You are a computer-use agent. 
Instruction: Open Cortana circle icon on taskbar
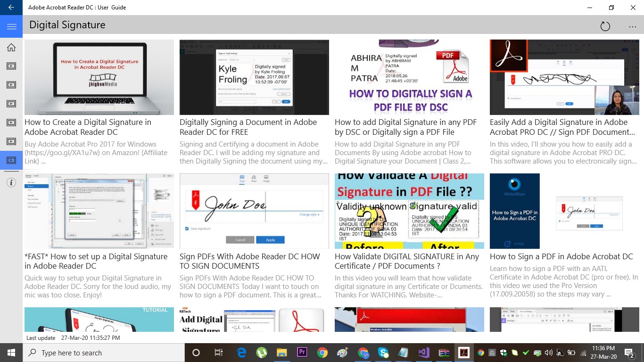(196, 353)
